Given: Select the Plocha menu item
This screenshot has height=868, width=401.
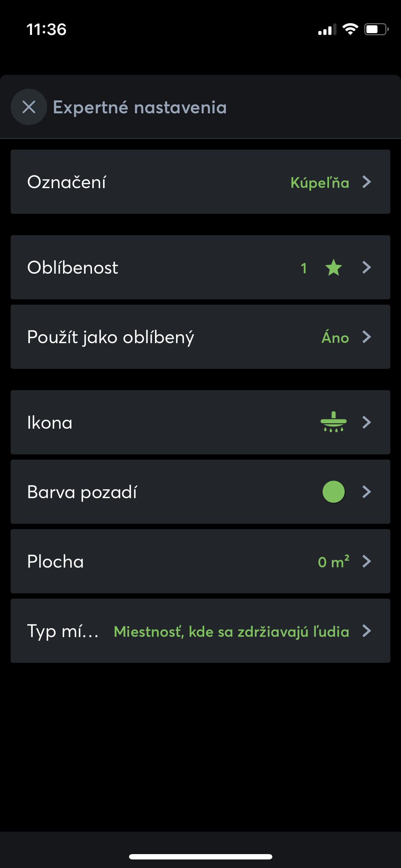Looking at the screenshot, I should [56, 562].
